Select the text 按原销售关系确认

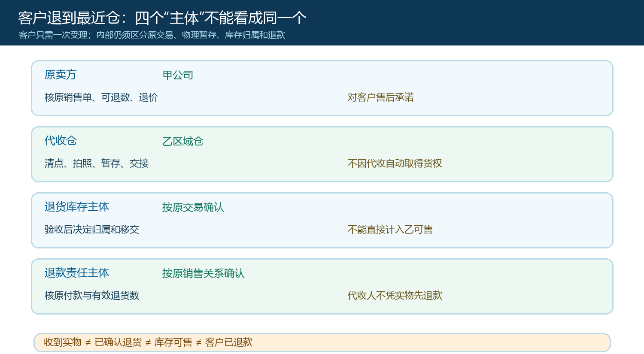click(204, 274)
